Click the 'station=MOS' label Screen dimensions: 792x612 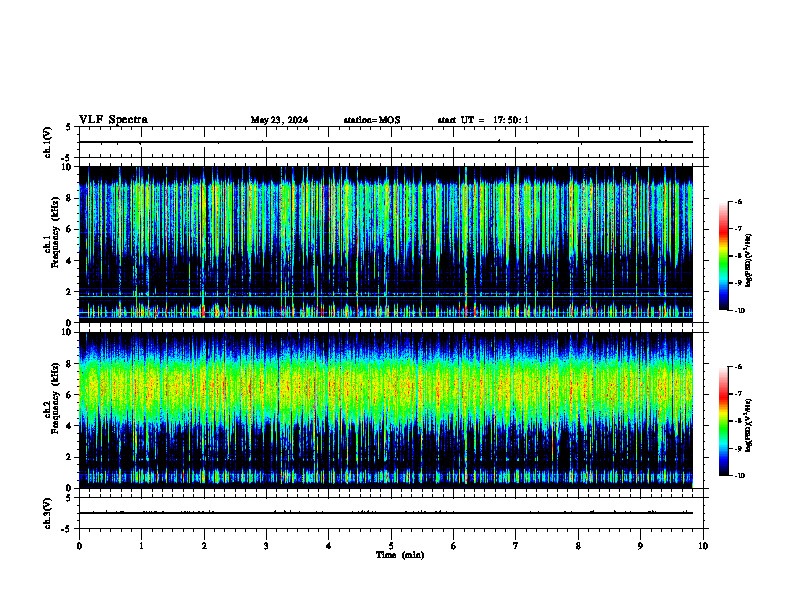pos(372,120)
